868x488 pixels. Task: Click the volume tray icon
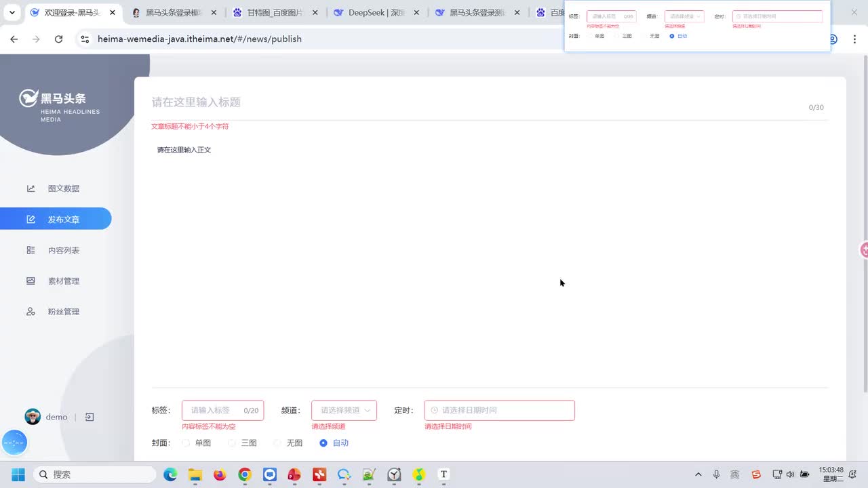(790, 474)
